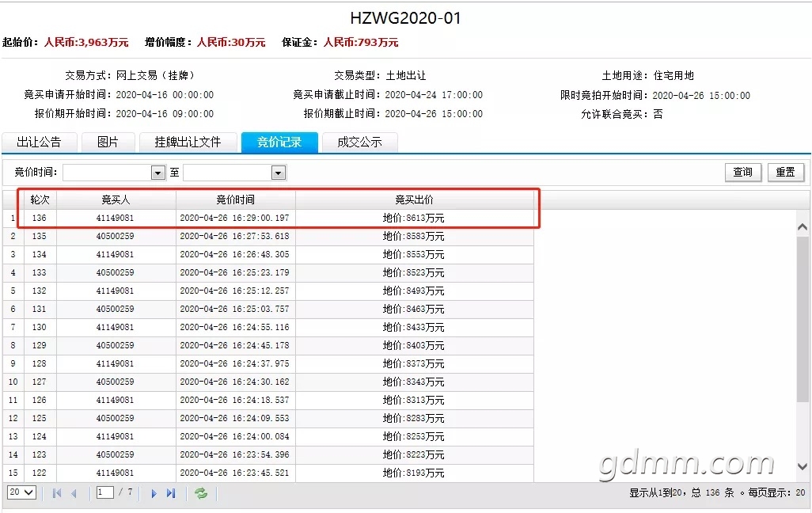Switch to the 图片 tab
The height and width of the screenshot is (513, 812).
108,142
